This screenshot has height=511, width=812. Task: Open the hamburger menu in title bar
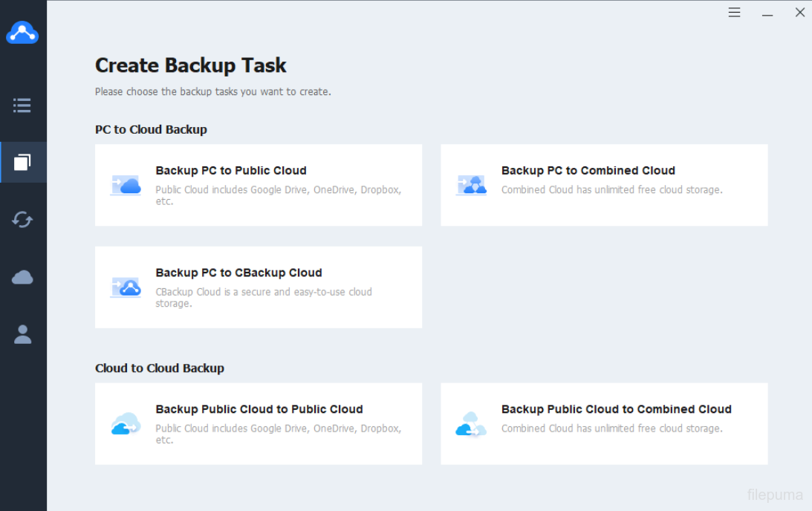tap(734, 13)
